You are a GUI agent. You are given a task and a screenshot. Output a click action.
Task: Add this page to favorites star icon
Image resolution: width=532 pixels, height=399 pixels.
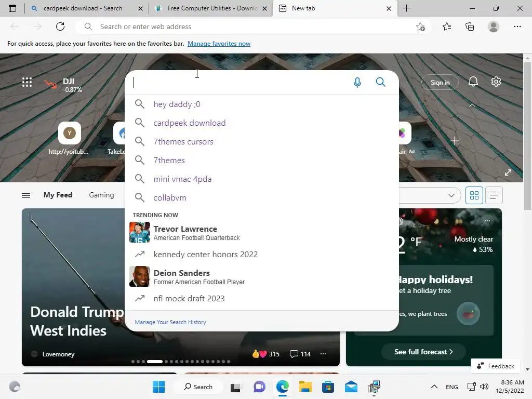click(x=420, y=26)
